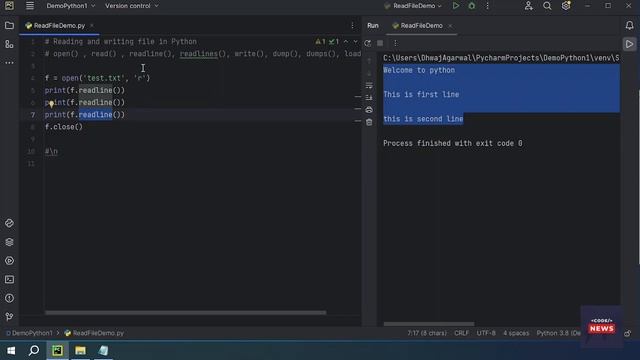Click the warnings count indicator in editor

pos(320,42)
